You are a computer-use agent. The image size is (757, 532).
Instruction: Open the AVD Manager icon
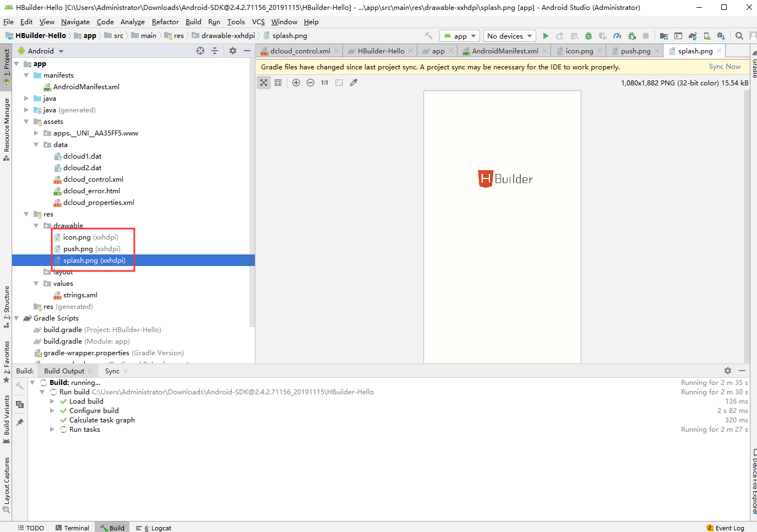pyautogui.click(x=707, y=36)
